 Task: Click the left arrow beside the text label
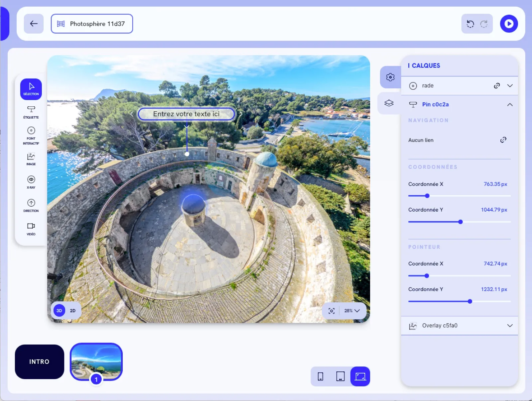pos(132,114)
